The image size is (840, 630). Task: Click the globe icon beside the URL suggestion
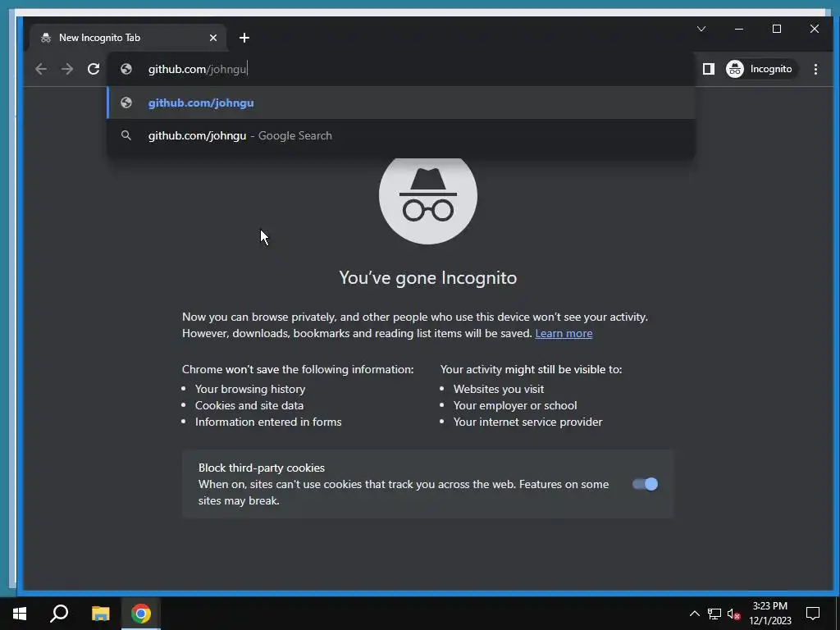(126, 103)
